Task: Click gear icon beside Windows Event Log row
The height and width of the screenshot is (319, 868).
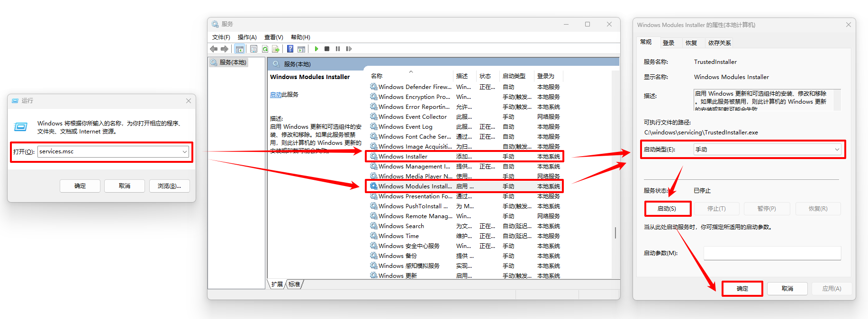Action: tap(374, 126)
